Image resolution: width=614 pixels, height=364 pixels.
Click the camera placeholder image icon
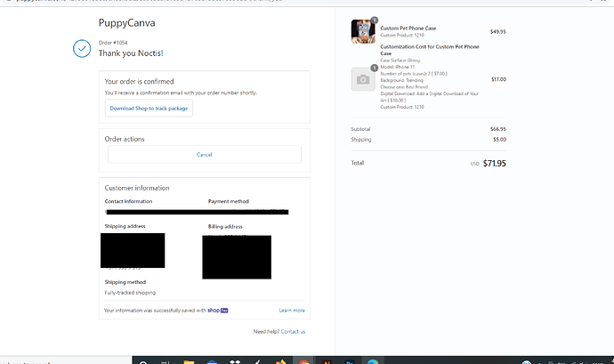363,79
